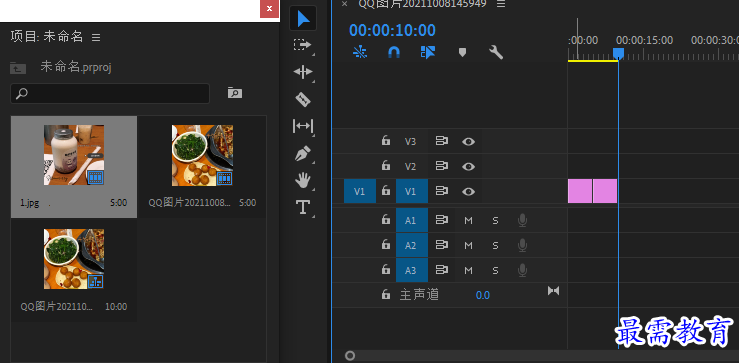
Task: Hide track V2 with eye icon
Action: pyautogui.click(x=468, y=166)
